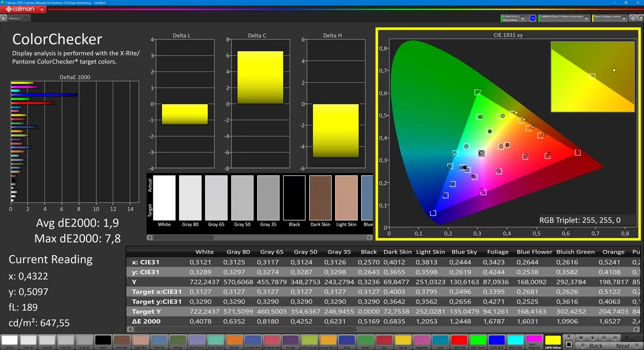
Task: Go Back to previous page
Action: (592, 346)
